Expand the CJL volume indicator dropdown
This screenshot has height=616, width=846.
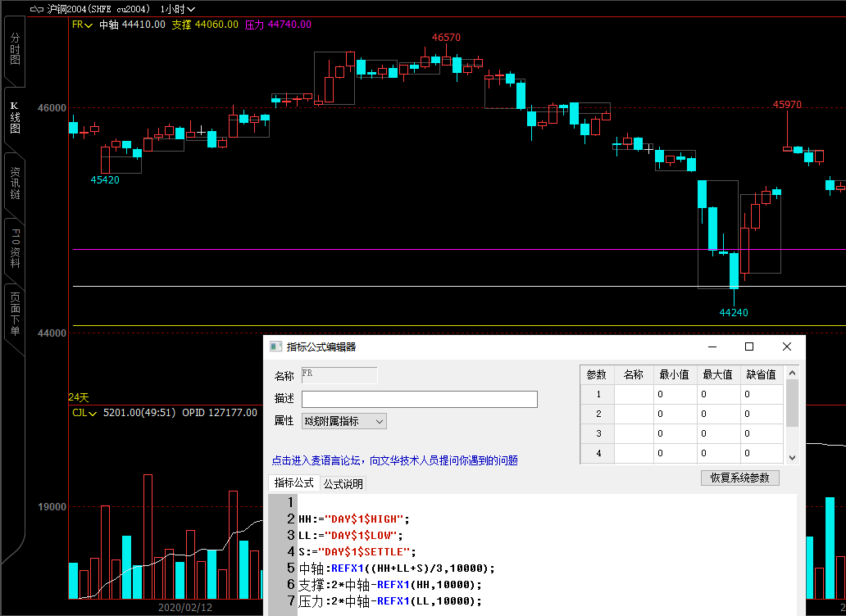tap(84, 413)
